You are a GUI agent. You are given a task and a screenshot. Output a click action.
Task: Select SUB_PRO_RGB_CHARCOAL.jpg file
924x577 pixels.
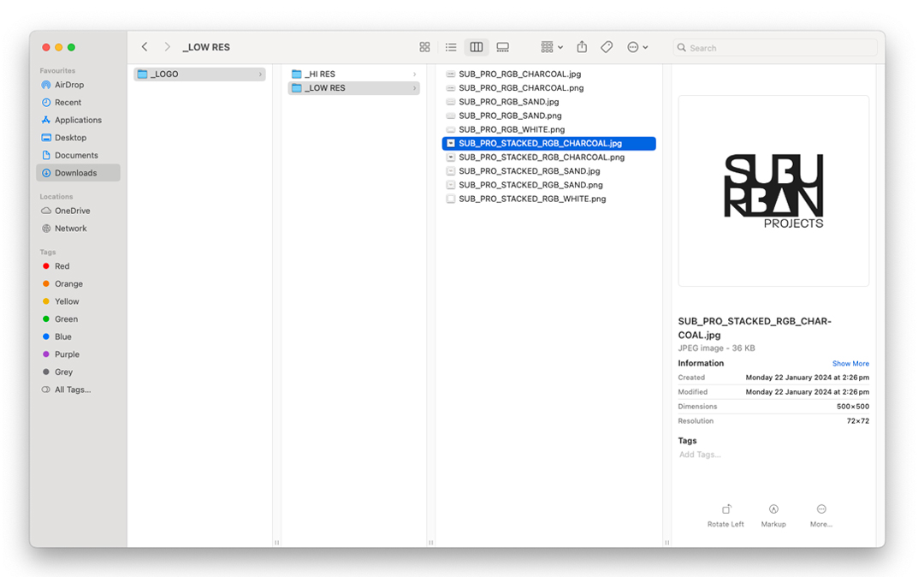click(548, 74)
